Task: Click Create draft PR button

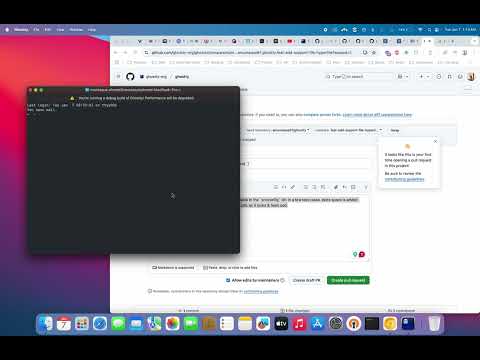Action: click(x=306, y=280)
